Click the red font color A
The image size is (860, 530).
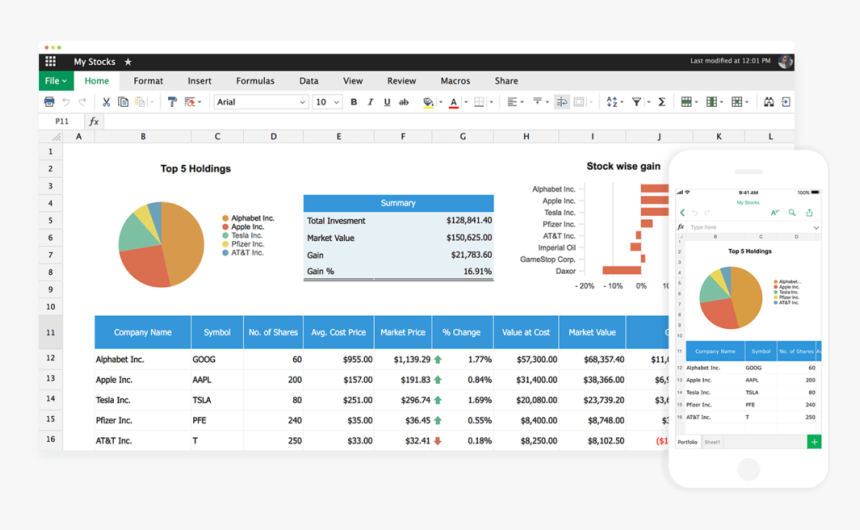[x=454, y=103]
